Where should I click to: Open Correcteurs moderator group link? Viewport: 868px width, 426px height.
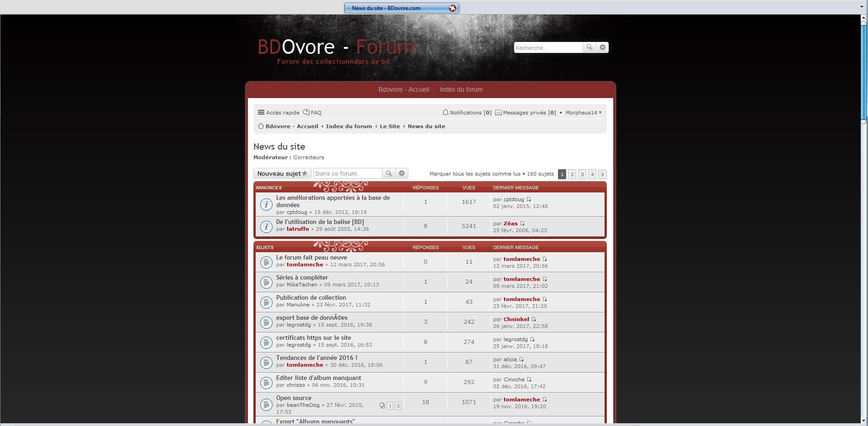[309, 157]
